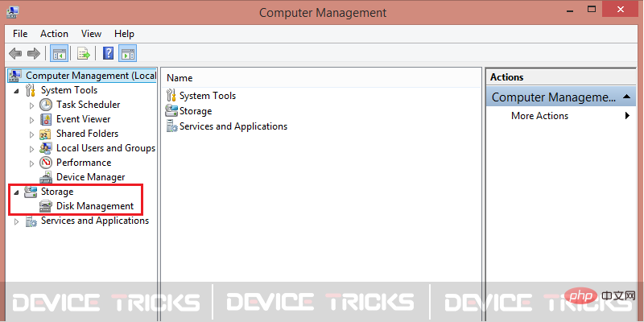Screen dimensions: 644x322
Task: Toggle the Show/Hide Console Tree icon
Action: coord(59,53)
